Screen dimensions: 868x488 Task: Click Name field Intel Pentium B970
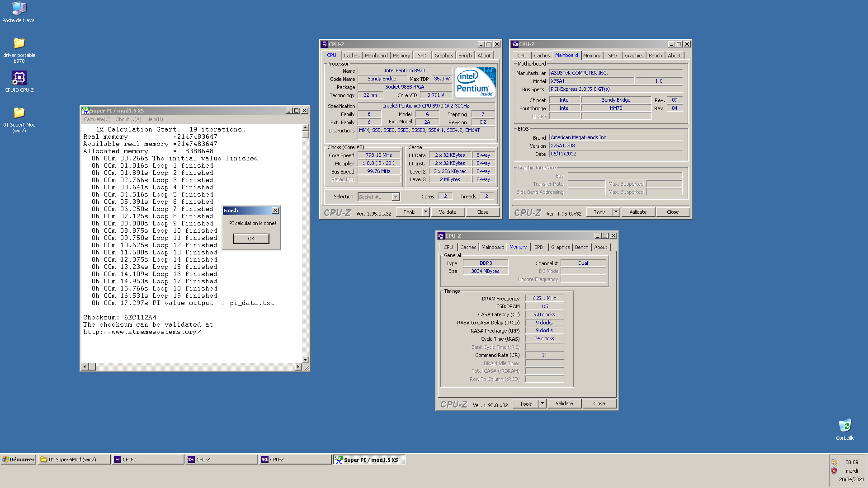tap(405, 70)
